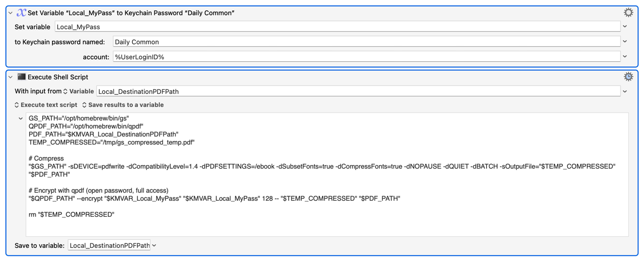Click the %UserLoginID% account field
Viewport: 644px width, 263px height.
click(366, 57)
